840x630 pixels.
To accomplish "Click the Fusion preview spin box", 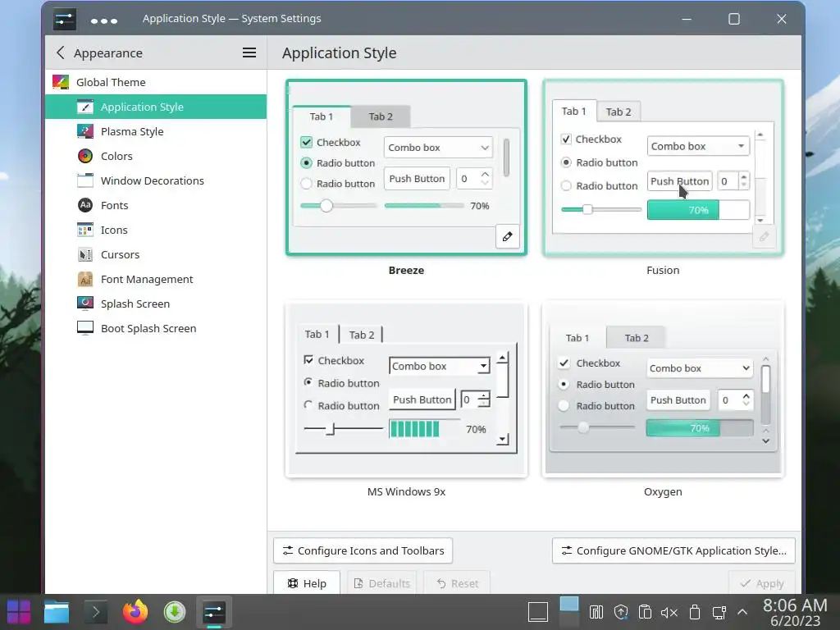I will (x=733, y=181).
